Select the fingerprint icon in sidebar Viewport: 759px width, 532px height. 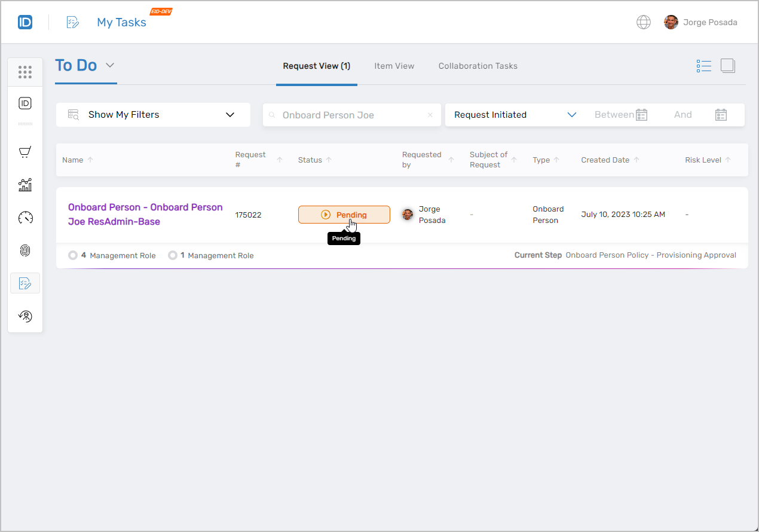[25, 250]
